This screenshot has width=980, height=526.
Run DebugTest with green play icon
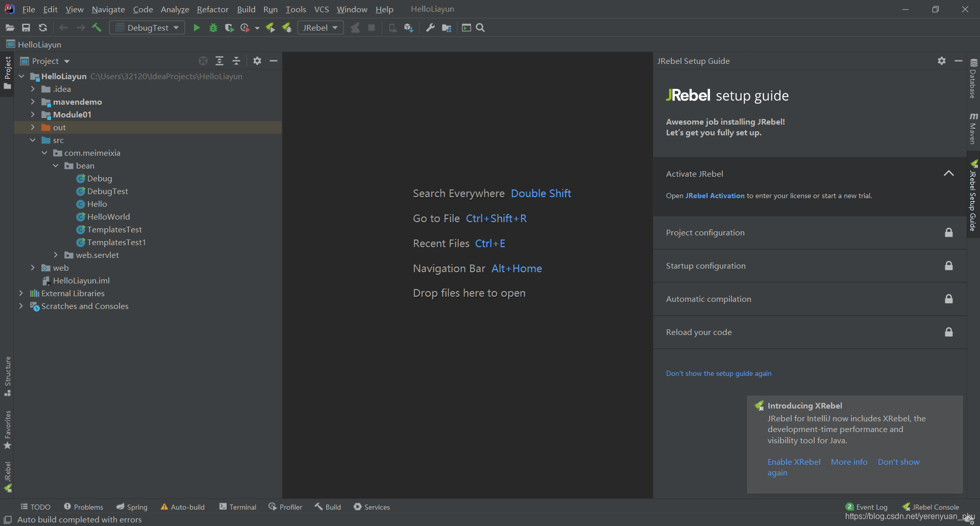197,28
